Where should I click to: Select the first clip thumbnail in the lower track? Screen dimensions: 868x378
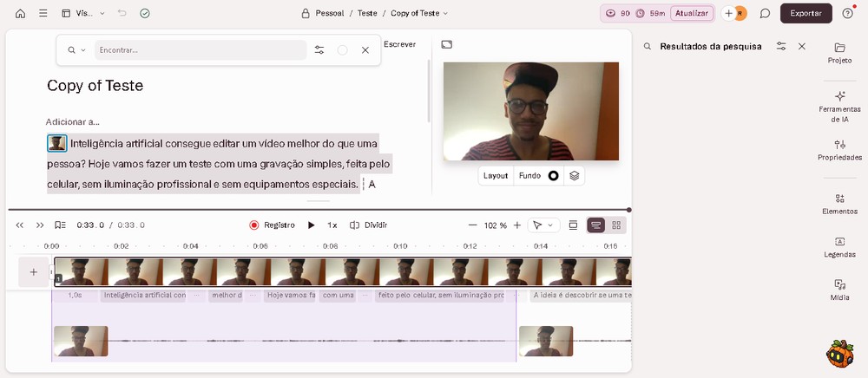[81, 341]
